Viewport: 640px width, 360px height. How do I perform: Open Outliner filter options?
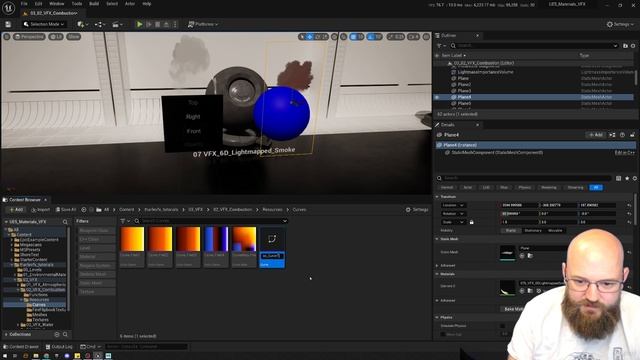click(440, 46)
